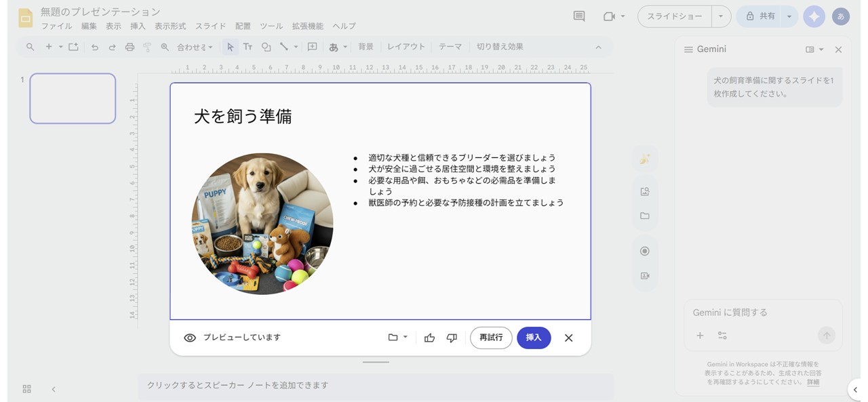
Task: Open the スライドショー options dropdown arrow
Action: (x=721, y=16)
